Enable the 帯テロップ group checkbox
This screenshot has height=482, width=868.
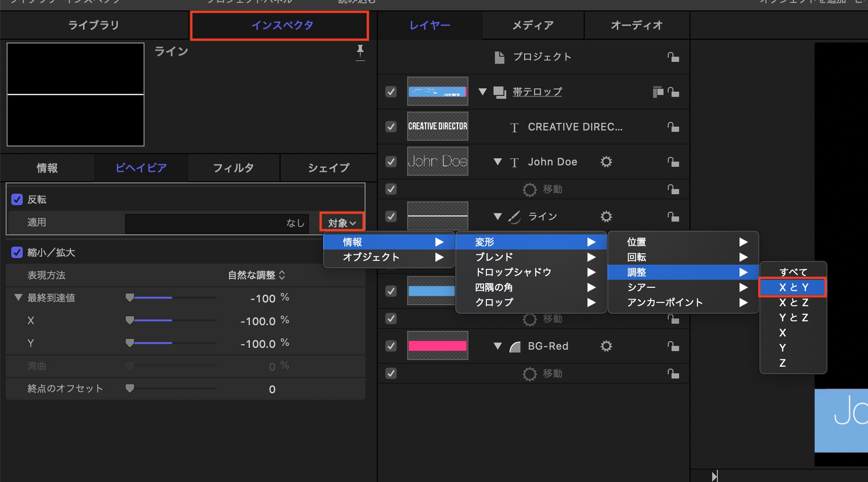(x=391, y=92)
